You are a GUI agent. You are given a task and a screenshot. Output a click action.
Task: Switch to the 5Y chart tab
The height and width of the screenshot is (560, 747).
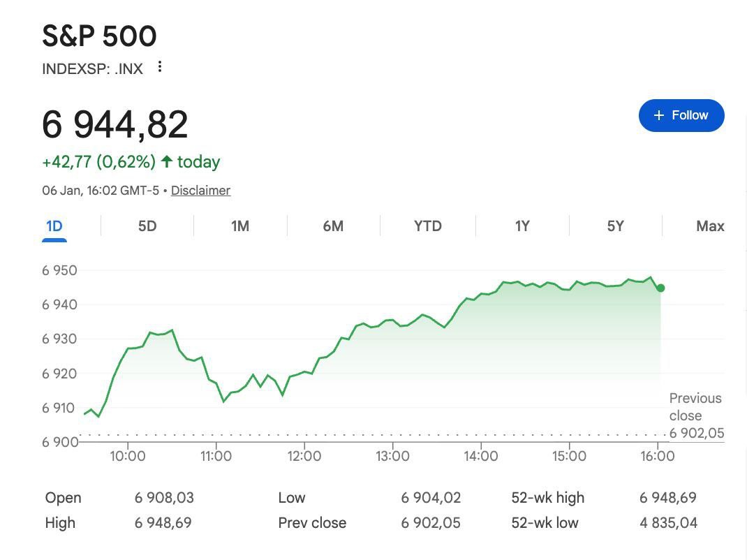pyautogui.click(x=615, y=226)
